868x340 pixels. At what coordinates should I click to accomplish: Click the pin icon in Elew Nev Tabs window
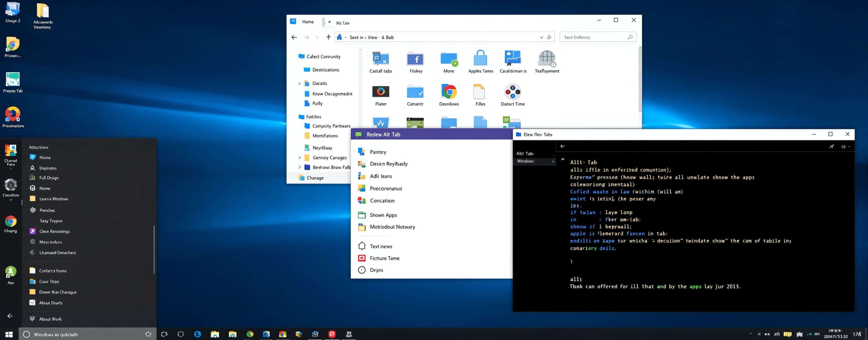coord(832,146)
